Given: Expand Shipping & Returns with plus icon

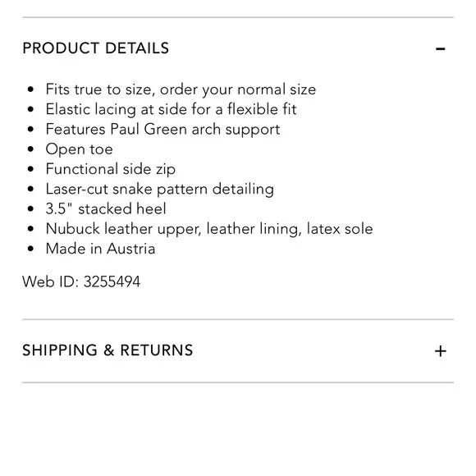Looking at the screenshot, I should (x=440, y=351).
